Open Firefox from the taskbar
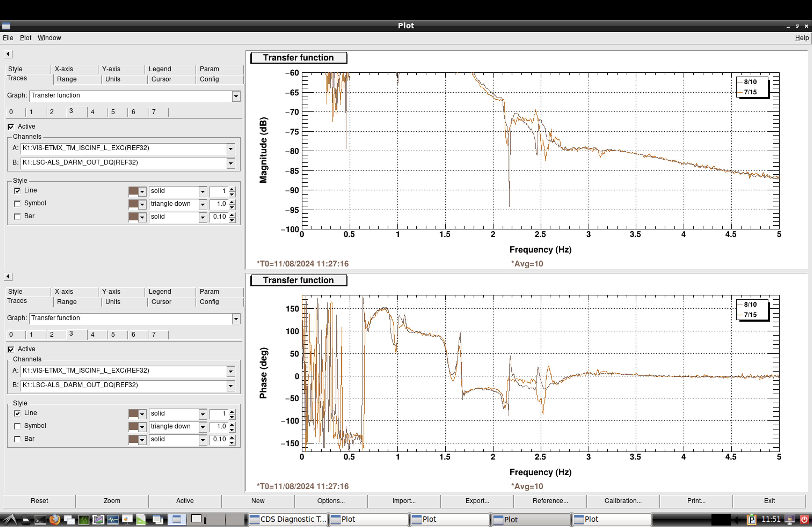 pyautogui.click(x=55, y=519)
